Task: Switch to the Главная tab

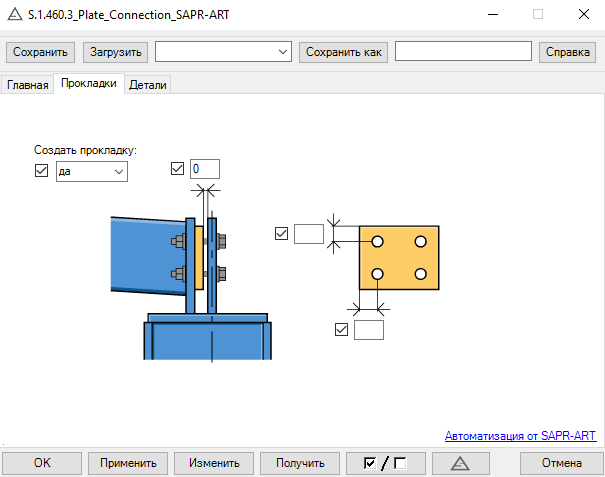Action: (x=28, y=85)
